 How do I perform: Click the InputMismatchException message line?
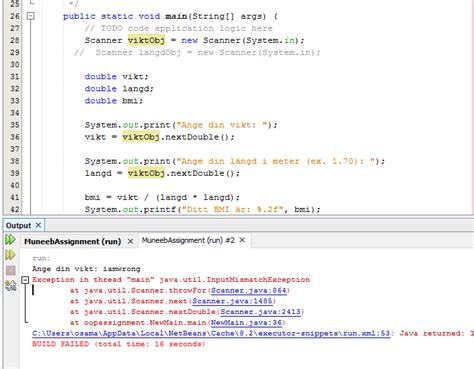point(171,280)
